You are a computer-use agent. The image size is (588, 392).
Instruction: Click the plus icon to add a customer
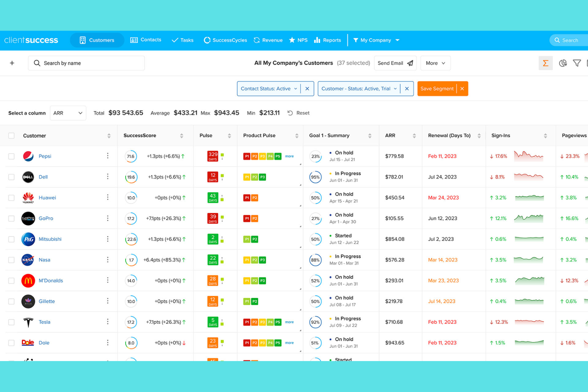12,63
